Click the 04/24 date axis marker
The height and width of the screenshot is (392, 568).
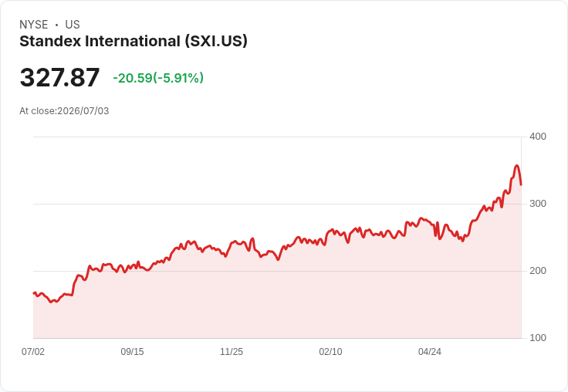pos(430,352)
